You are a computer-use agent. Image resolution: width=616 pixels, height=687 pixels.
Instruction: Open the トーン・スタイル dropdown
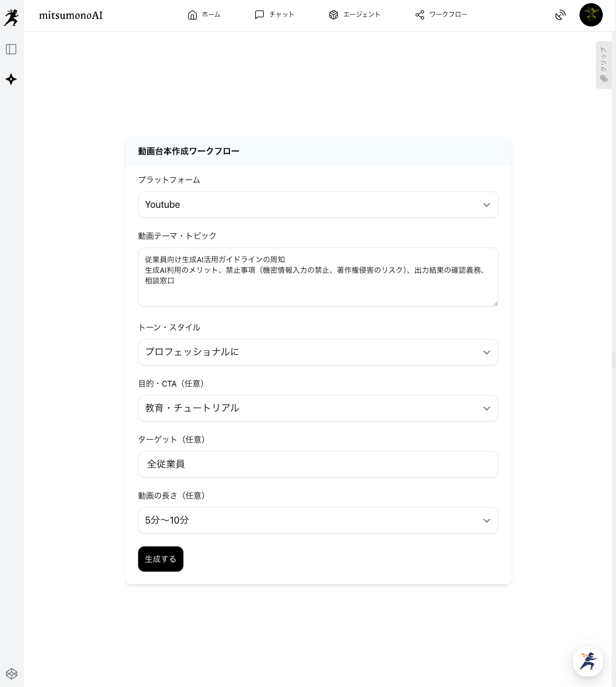(x=318, y=352)
